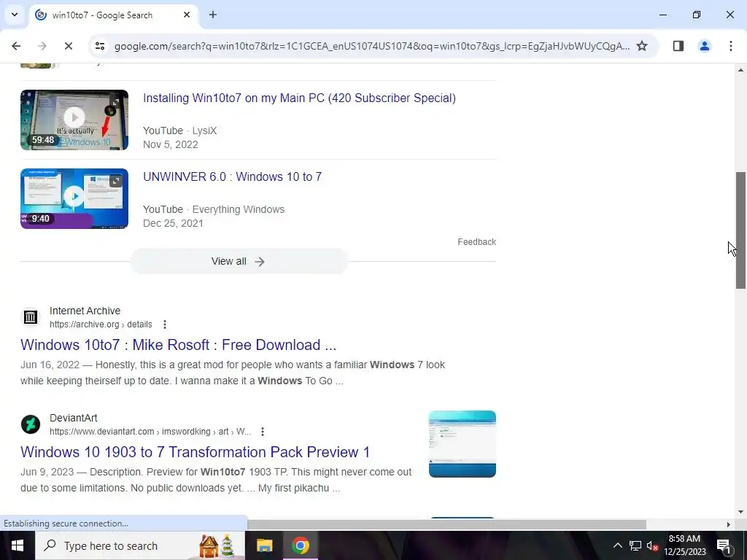Screen dimensions: 747x560
Task: Click the https://archive.org › details URL text
Action: [101, 324]
